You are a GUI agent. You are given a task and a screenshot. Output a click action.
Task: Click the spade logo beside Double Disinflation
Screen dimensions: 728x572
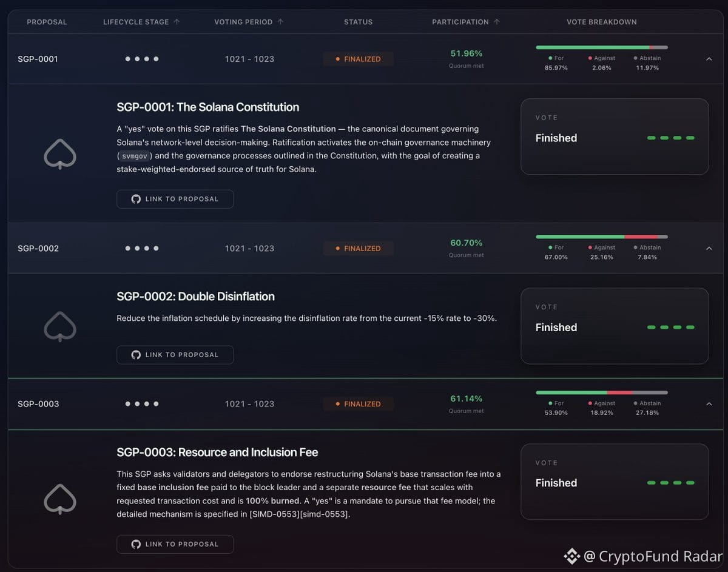pos(60,327)
